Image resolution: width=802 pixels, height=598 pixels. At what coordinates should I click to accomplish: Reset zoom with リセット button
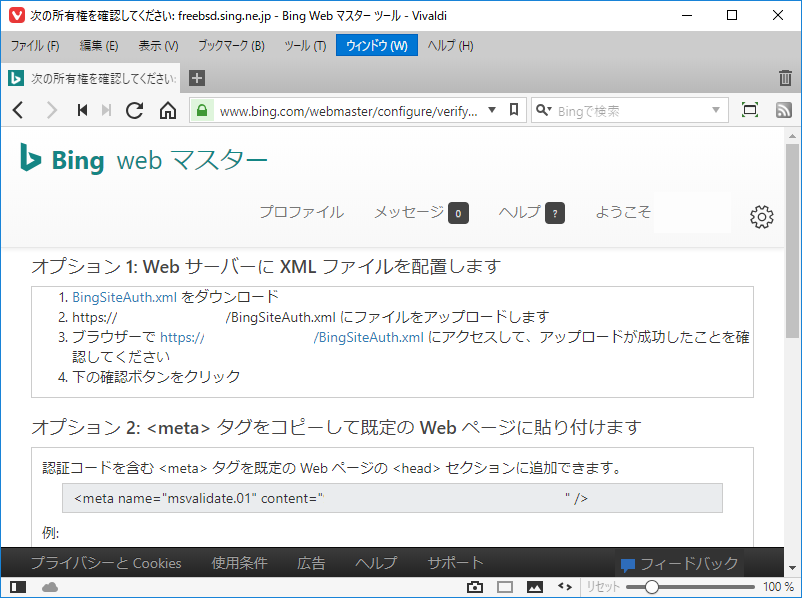[x=603, y=587]
